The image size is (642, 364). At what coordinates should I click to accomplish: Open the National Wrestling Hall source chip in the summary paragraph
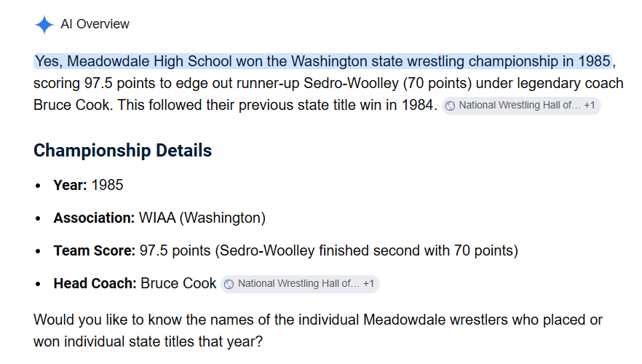(521, 106)
